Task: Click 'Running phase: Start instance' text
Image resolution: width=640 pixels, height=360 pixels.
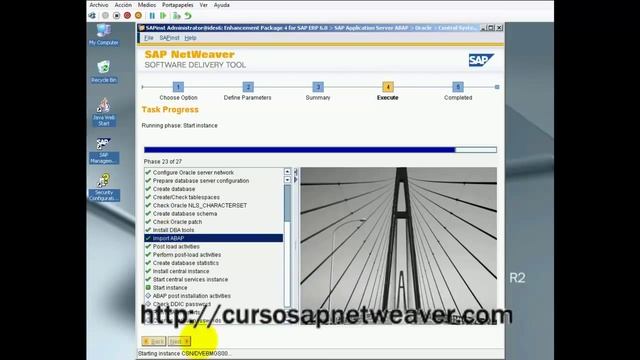Action: click(179, 125)
